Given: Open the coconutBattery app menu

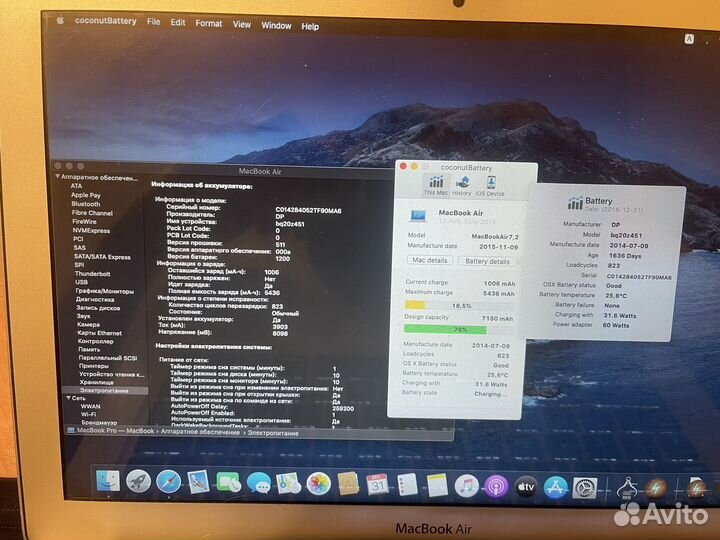Looking at the screenshot, I should point(106,21).
